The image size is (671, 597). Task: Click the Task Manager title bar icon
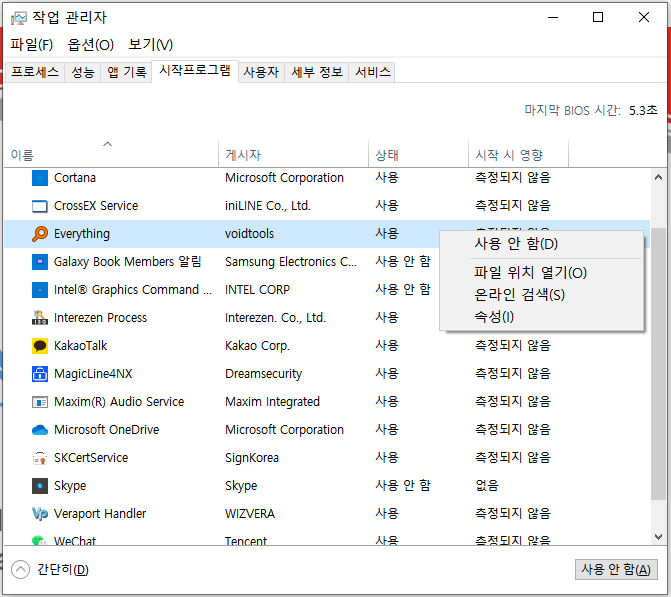tap(18, 18)
